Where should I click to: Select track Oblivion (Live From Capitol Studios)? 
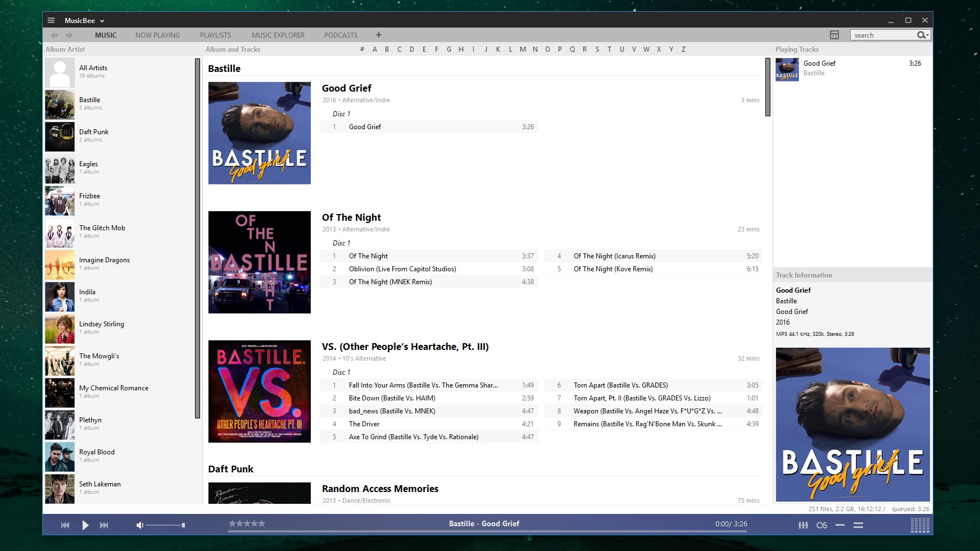[429, 269]
